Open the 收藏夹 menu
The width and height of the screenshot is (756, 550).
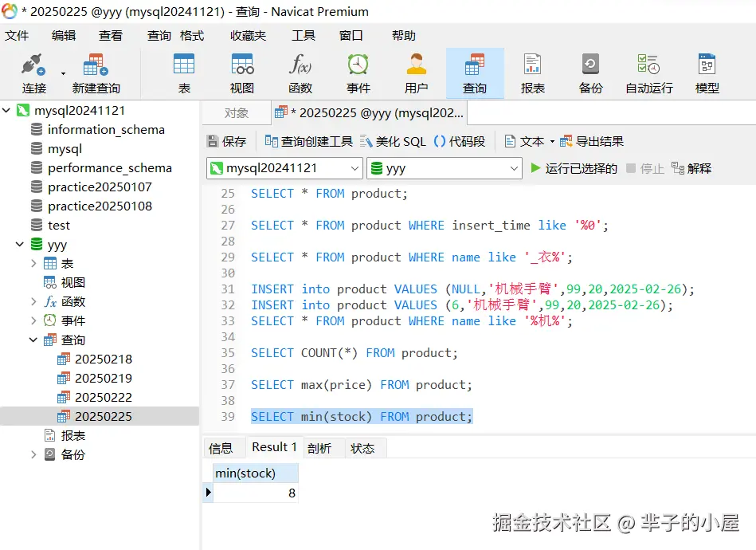coord(248,36)
